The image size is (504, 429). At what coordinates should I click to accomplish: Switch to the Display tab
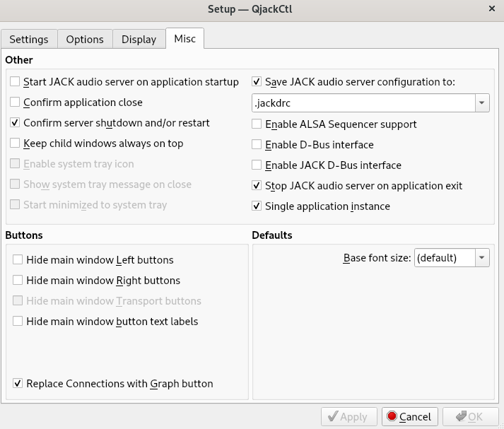point(139,39)
